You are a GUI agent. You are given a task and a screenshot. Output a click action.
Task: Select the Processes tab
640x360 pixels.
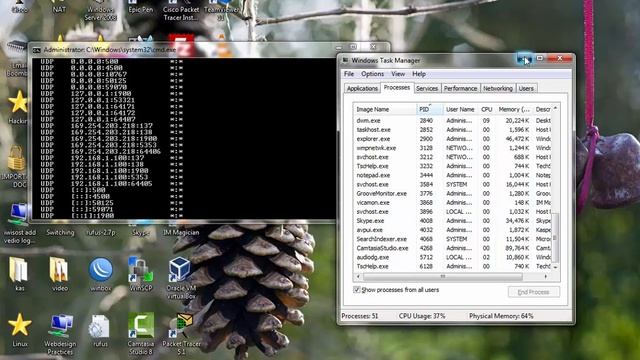point(397,88)
